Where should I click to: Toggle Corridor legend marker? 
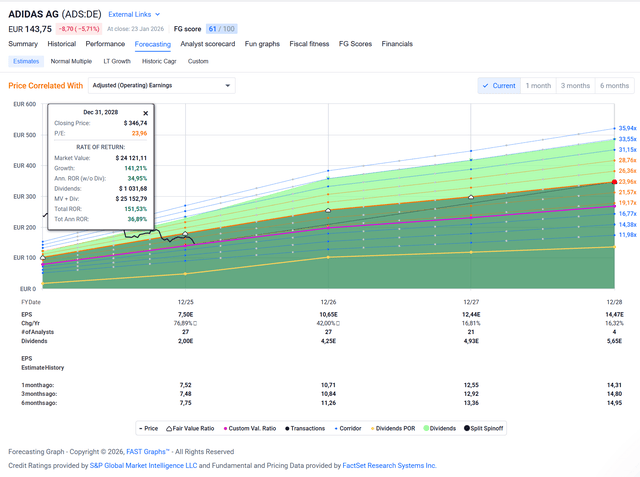[x=336, y=428]
